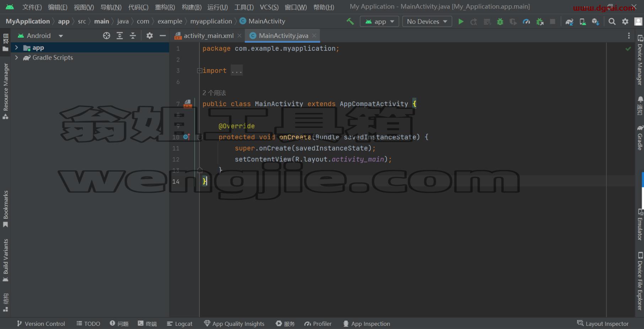Open the No Devices selector dropdown
The height and width of the screenshot is (329, 644).
click(427, 22)
